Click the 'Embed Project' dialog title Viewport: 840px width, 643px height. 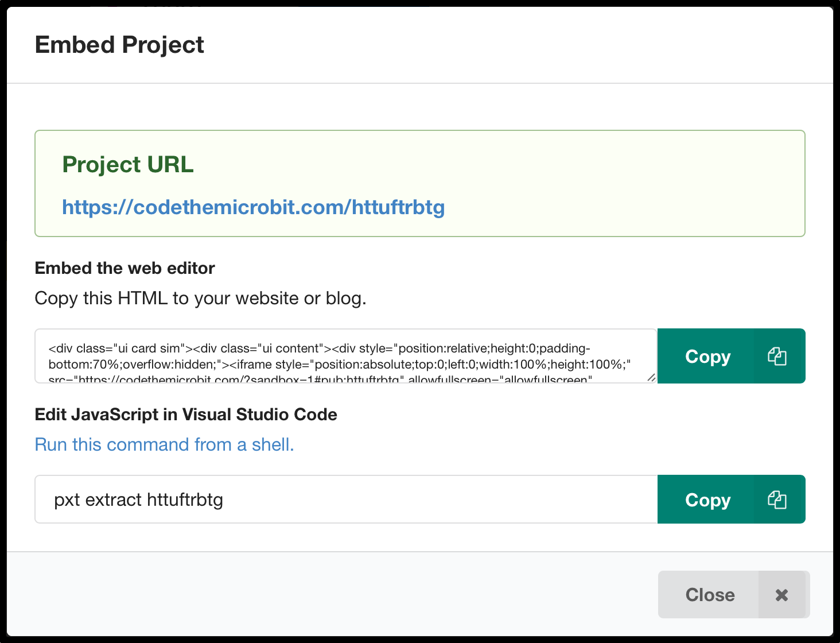pos(119,45)
